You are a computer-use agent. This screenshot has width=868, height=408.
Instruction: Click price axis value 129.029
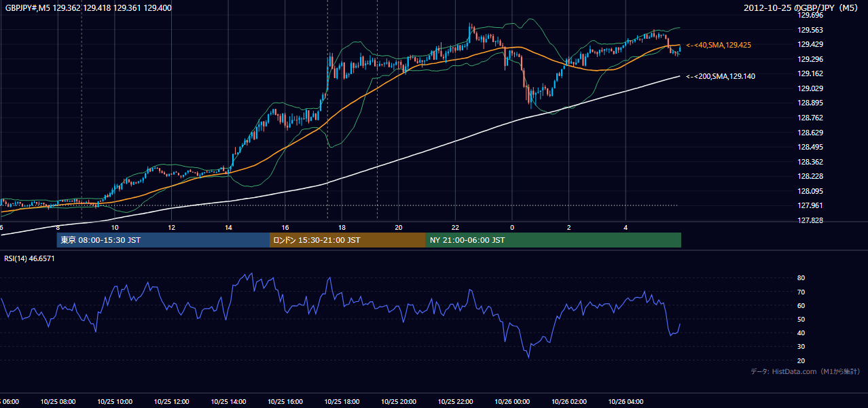pos(810,88)
